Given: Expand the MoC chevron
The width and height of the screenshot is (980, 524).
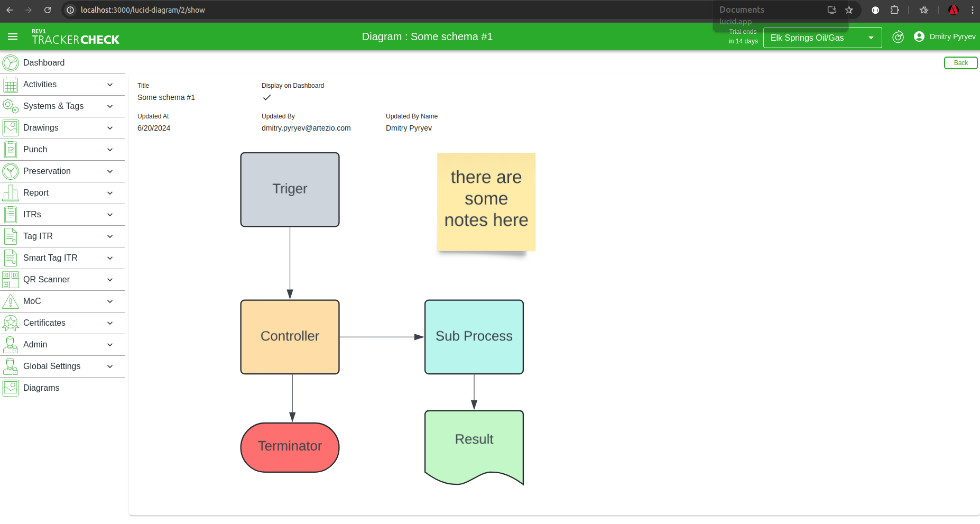Looking at the screenshot, I should pos(110,301).
